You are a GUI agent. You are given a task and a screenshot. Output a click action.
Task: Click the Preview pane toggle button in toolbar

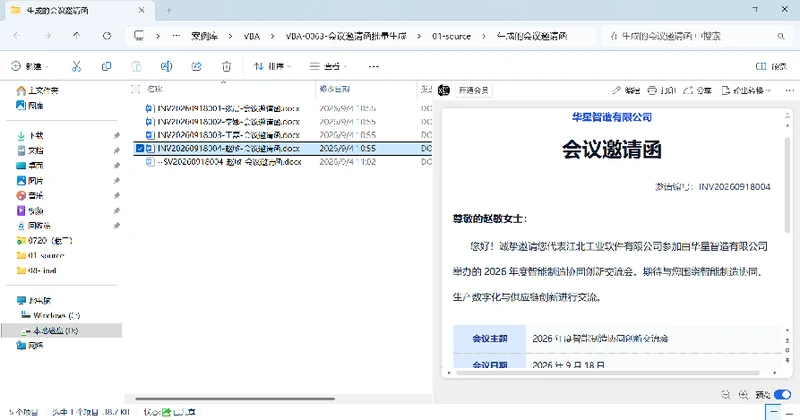coord(771,66)
